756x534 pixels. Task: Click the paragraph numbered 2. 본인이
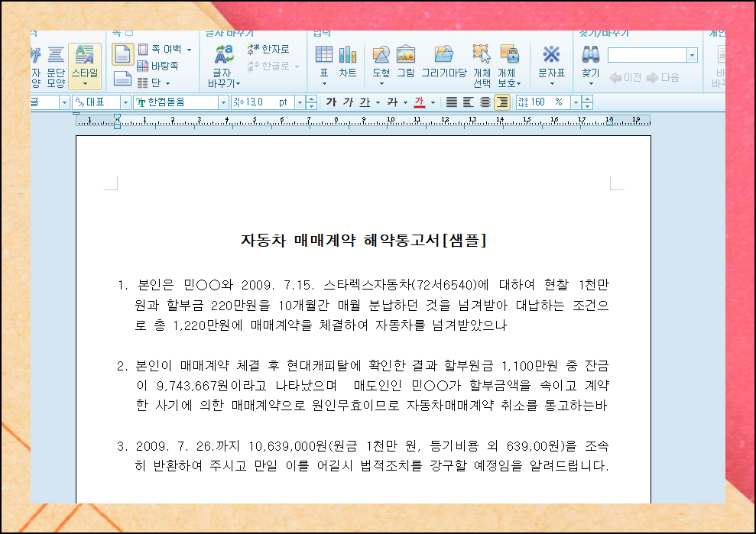pyautogui.click(x=363, y=386)
